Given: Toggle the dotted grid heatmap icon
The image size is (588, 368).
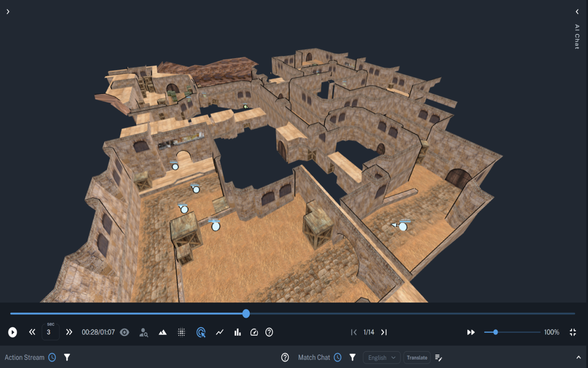Looking at the screenshot, I should [x=181, y=332].
